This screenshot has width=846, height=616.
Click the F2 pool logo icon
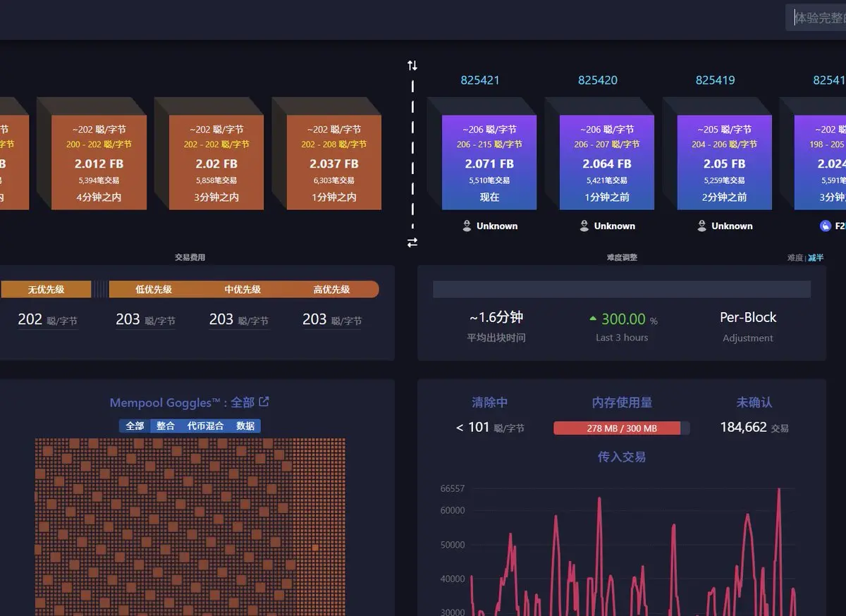coord(826,226)
